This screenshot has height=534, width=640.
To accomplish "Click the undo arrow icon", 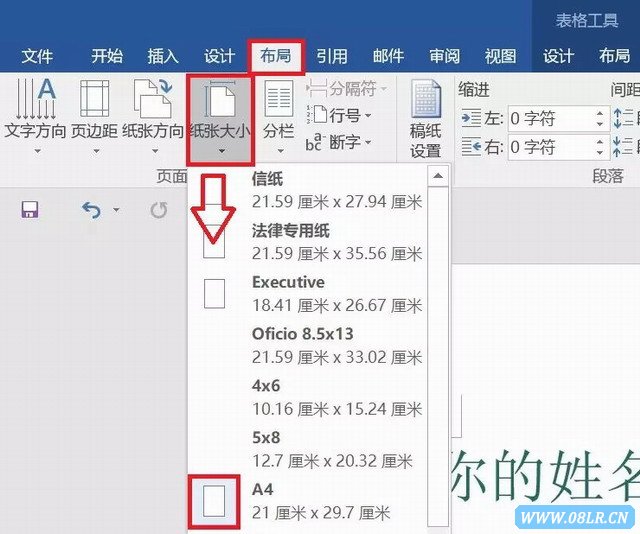I will pos(91,210).
